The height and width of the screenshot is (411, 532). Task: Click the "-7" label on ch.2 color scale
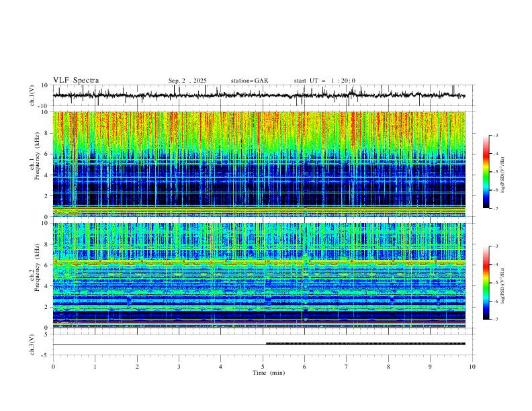pos(495,320)
